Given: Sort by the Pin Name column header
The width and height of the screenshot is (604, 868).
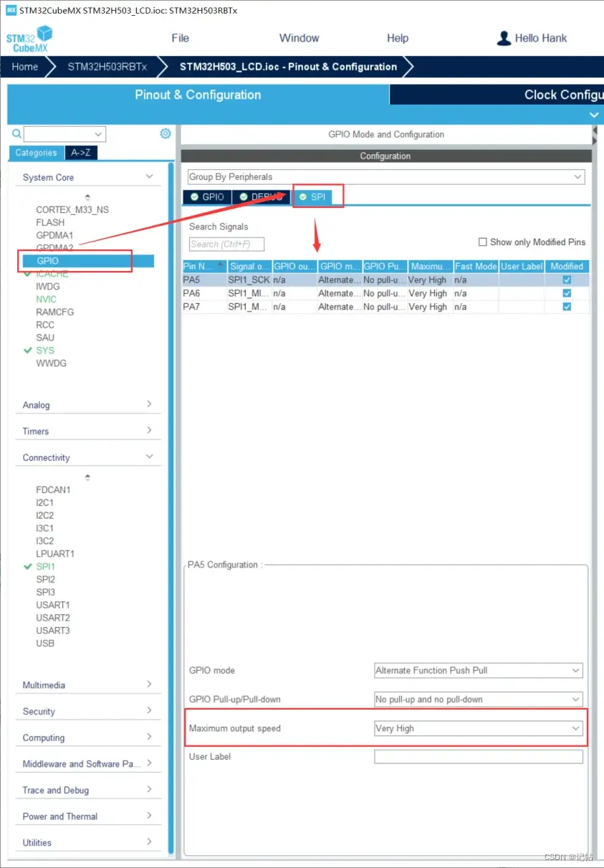Looking at the screenshot, I should [204, 266].
